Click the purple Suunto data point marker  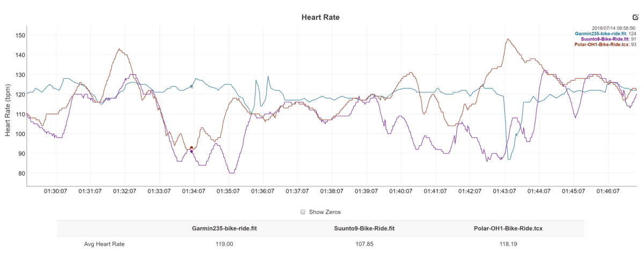(x=192, y=152)
